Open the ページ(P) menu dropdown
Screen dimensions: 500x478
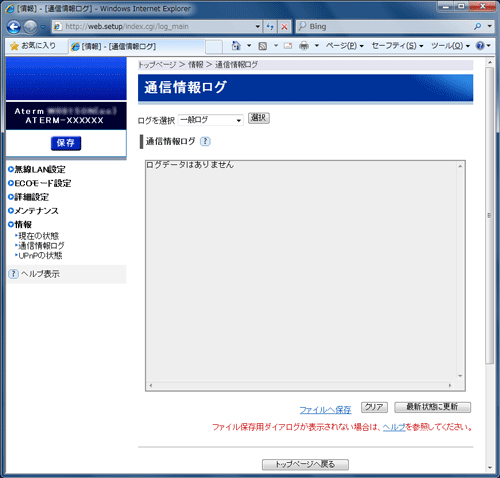point(344,46)
